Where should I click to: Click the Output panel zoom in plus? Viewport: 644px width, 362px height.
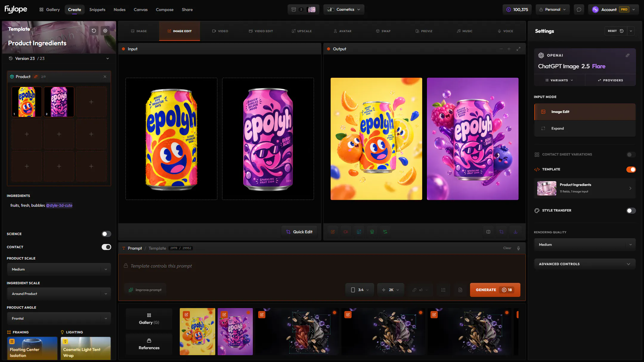[x=509, y=49]
